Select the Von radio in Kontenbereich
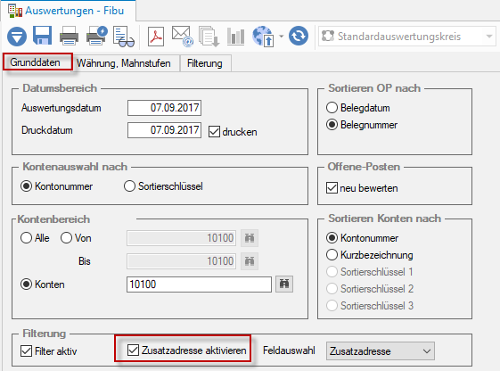Image resolution: width=500 pixels, height=371 pixels. pyautogui.click(x=76, y=238)
